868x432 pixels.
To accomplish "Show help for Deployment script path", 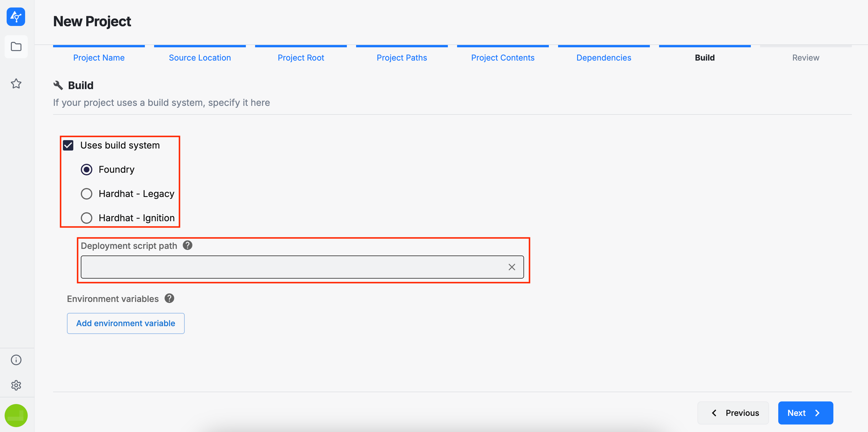I will point(187,245).
